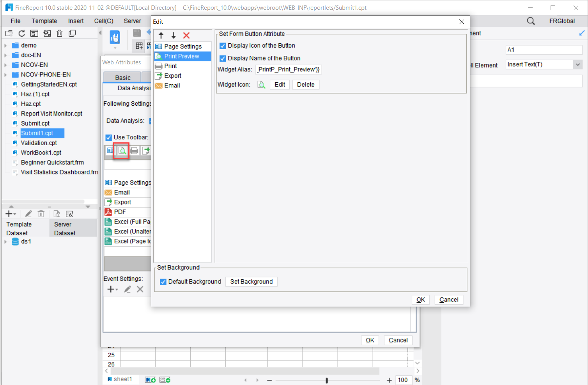Click the preview template icon with dropdown
Image resolution: width=588 pixels, height=385 pixels.
coord(115,39)
